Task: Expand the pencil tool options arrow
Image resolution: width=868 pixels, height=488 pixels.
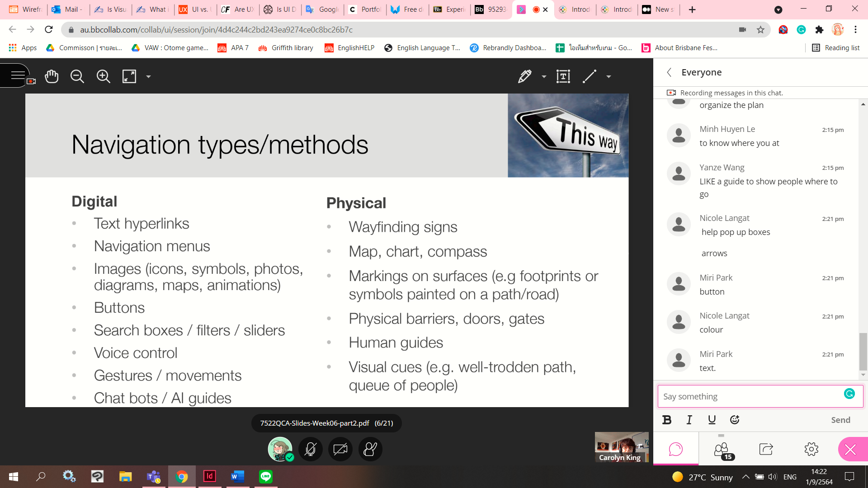Action: point(544,77)
